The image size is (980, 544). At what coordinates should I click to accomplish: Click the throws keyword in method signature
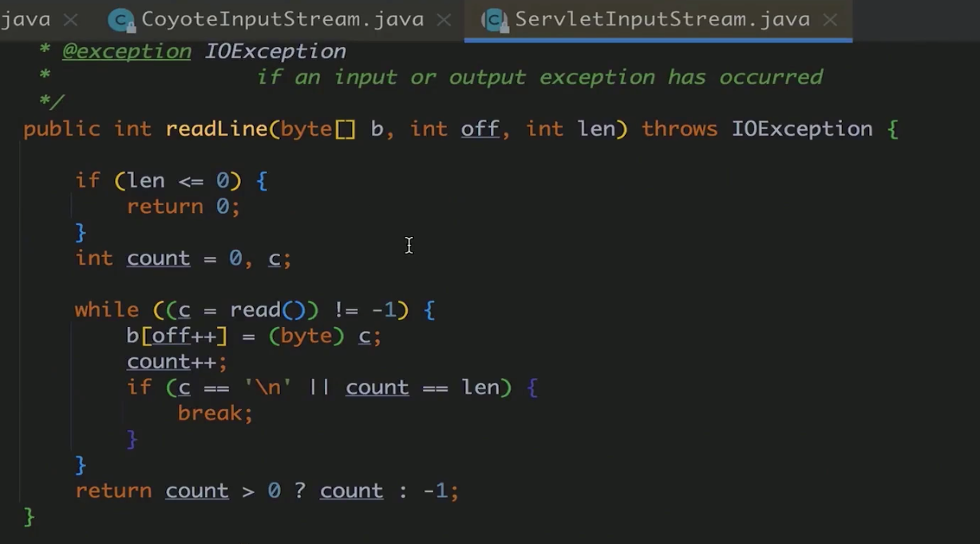[x=679, y=129]
